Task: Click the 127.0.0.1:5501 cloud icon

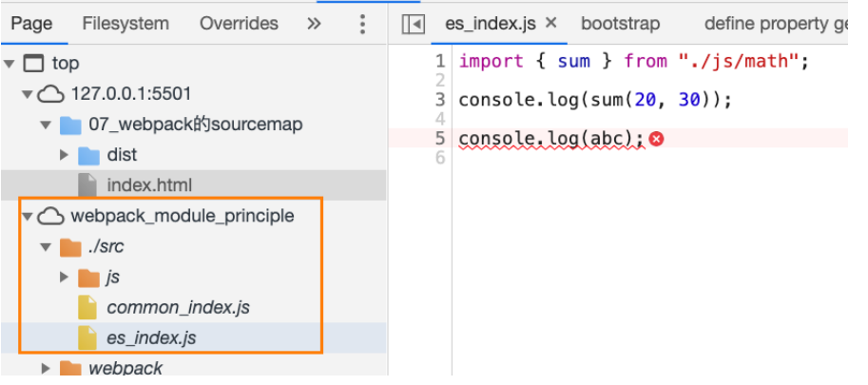Action: coord(49,94)
